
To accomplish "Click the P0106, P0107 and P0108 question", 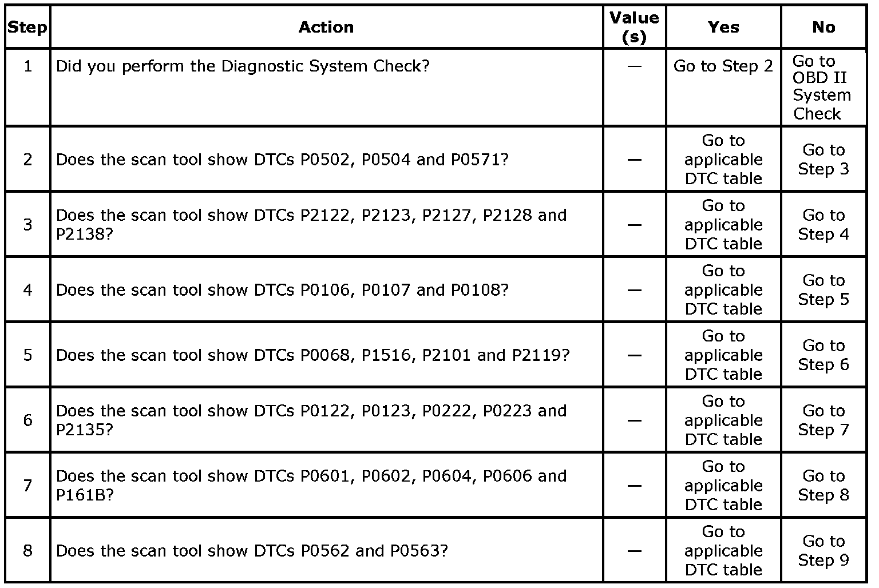I will click(282, 290).
